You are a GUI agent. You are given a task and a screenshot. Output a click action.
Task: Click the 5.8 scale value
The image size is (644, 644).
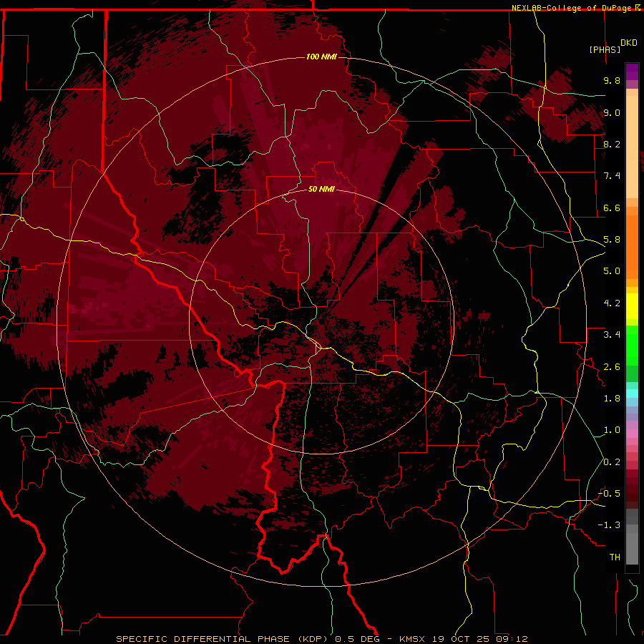612,240
